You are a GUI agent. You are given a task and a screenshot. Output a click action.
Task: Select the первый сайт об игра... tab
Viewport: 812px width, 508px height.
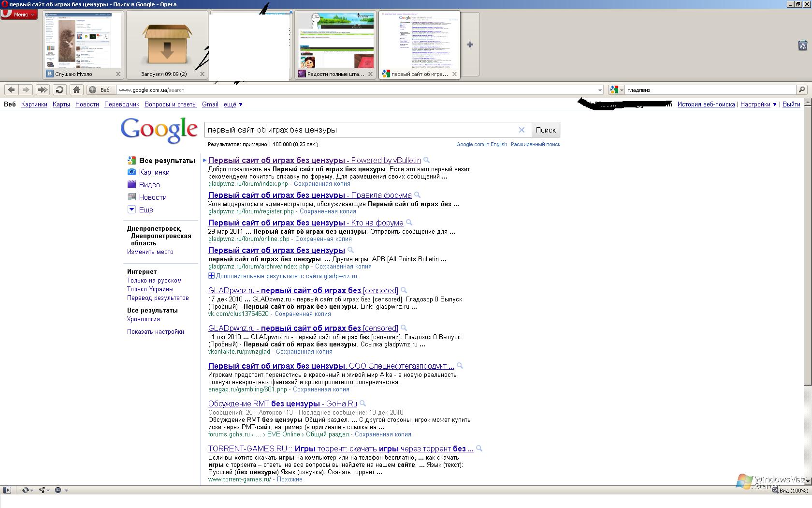coord(420,45)
